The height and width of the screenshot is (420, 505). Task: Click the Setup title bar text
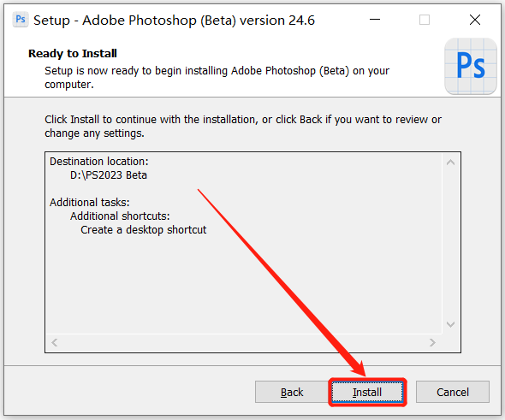click(x=175, y=21)
